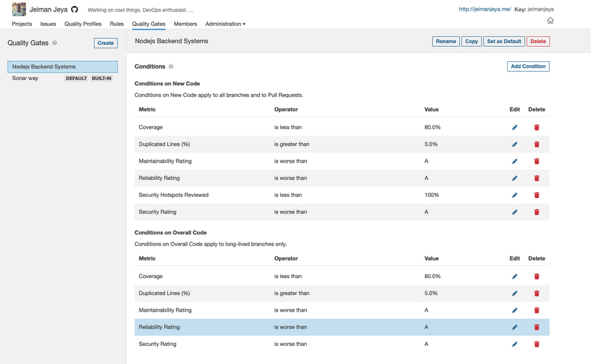
Task: Click the BUILT-IN badge on Sonar way
Action: click(101, 79)
